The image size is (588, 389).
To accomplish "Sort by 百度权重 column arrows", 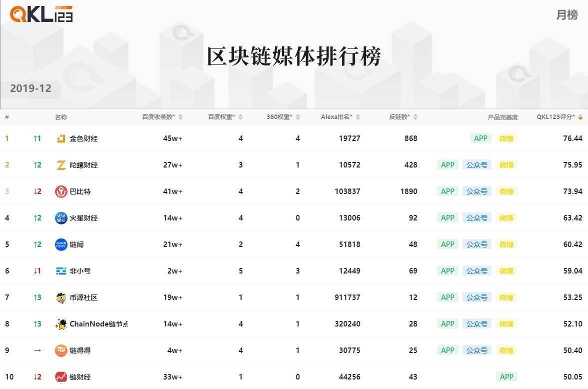I will [x=240, y=117].
